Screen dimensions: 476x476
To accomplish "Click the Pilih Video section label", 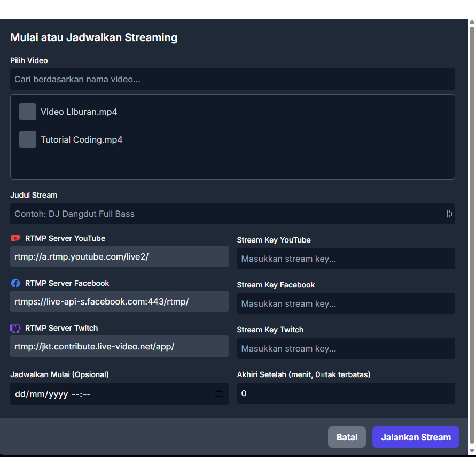I will pyautogui.click(x=29, y=60).
